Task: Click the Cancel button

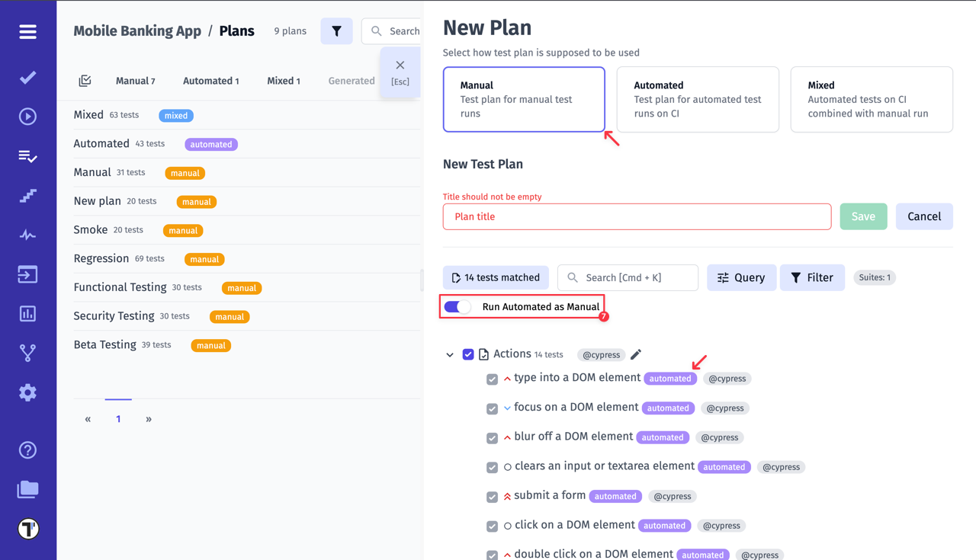Action: click(x=924, y=216)
